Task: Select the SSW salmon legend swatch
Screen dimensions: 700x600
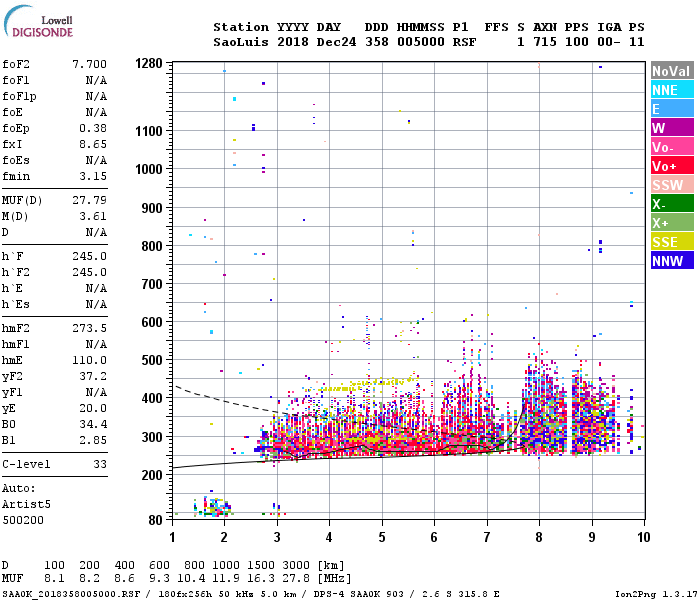Action: pyautogui.click(x=672, y=185)
